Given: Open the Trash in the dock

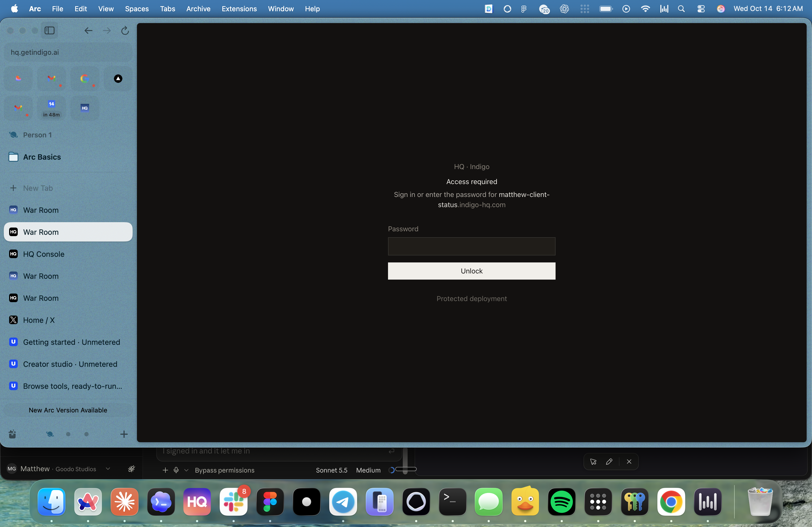Looking at the screenshot, I should pos(760,502).
